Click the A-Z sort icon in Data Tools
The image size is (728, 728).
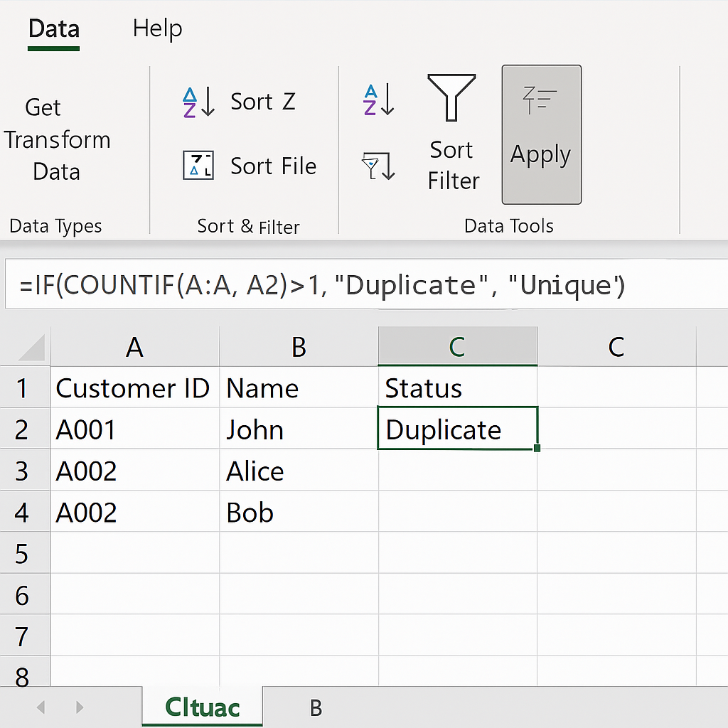(x=378, y=100)
